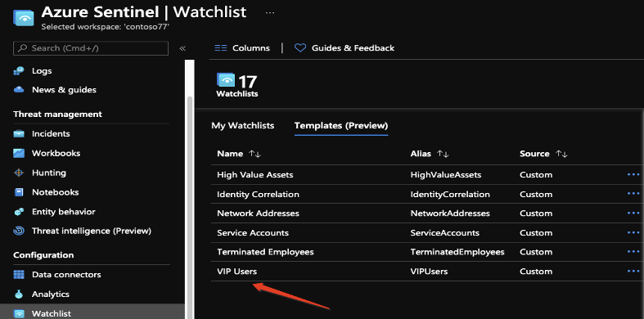
Task: Click Guides & Feedback button
Action: pos(345,48)
